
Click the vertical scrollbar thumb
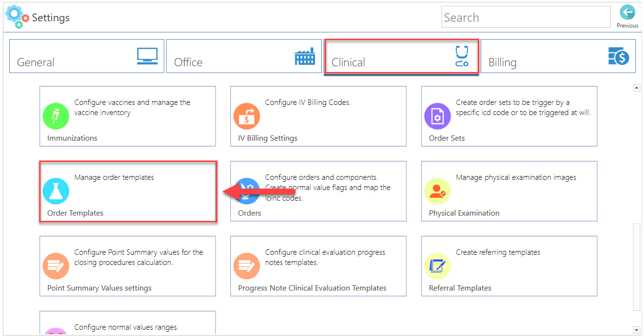pos(636,266)
